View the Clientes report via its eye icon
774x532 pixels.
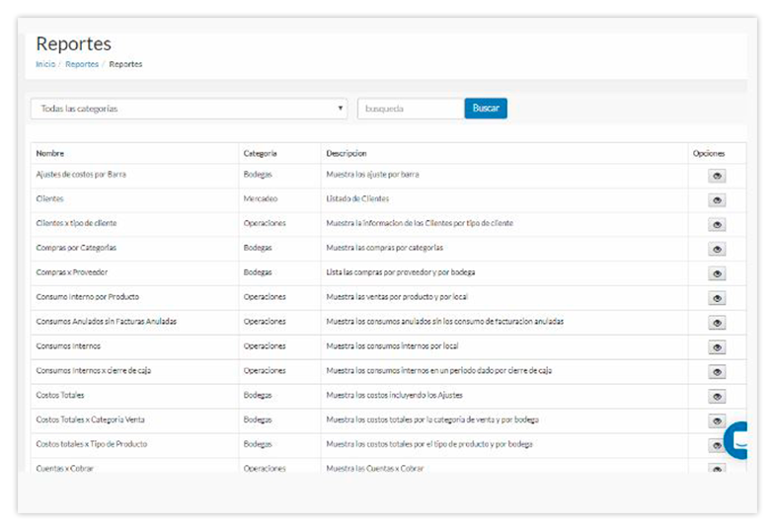click(x=717, y=200)
